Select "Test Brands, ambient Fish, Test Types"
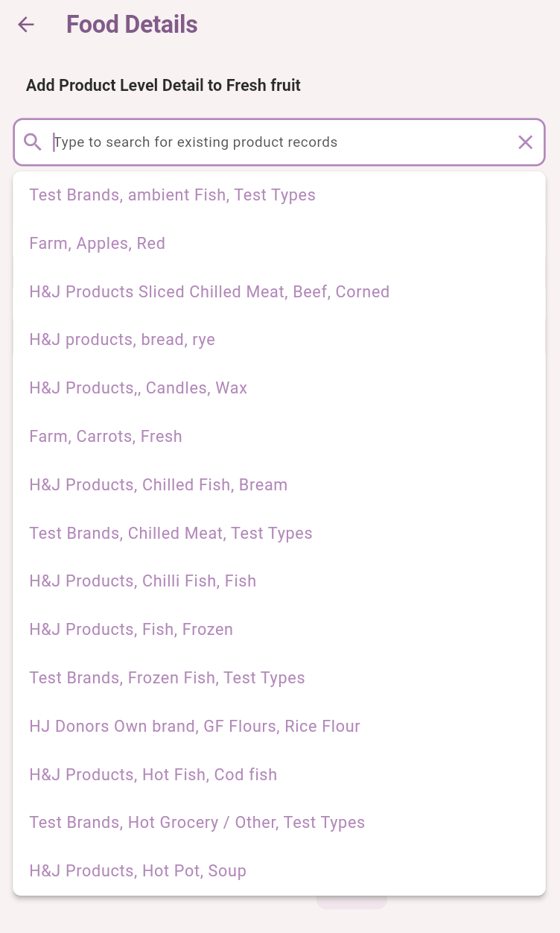The height and width of the screenshot is (933, 560). tap(173, 195)
